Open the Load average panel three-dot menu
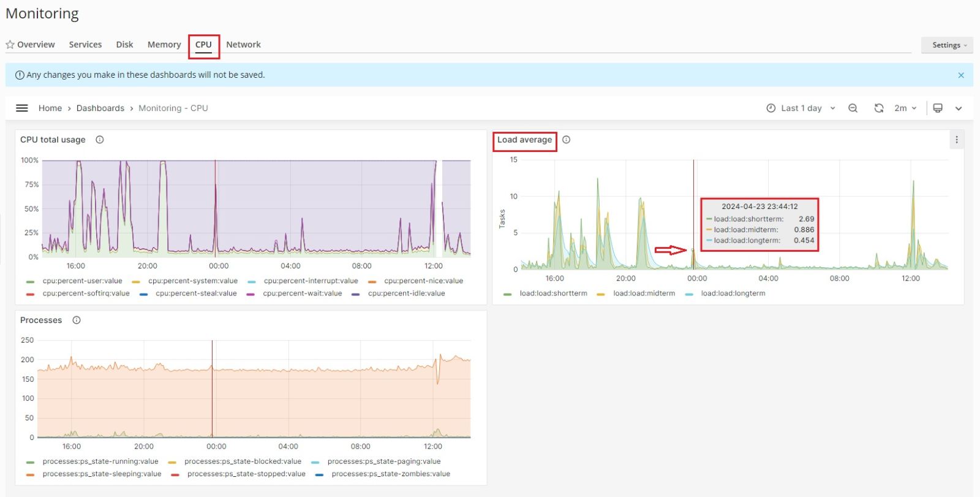The image size is (980, 497). point(957,140)
